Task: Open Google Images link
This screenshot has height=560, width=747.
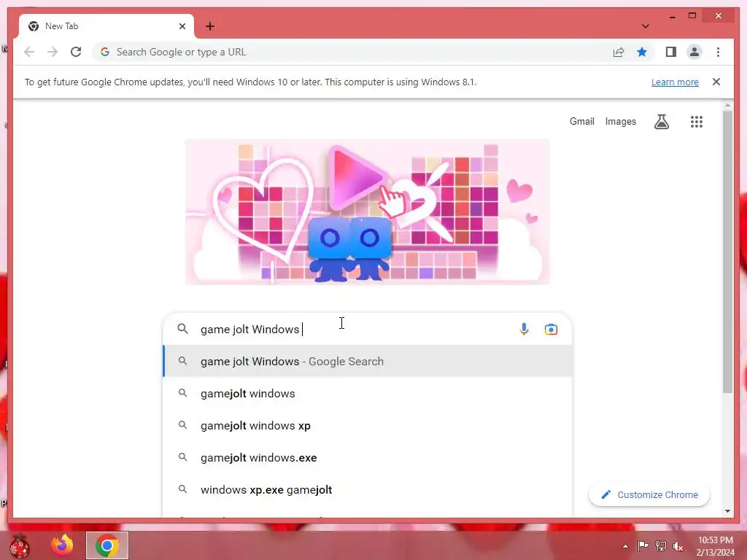Action: [x=620, y=122]
